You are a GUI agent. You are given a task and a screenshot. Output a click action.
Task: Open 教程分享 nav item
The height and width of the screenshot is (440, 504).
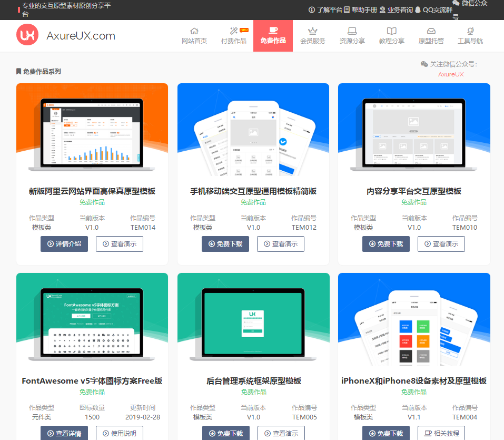coord(391,36)
